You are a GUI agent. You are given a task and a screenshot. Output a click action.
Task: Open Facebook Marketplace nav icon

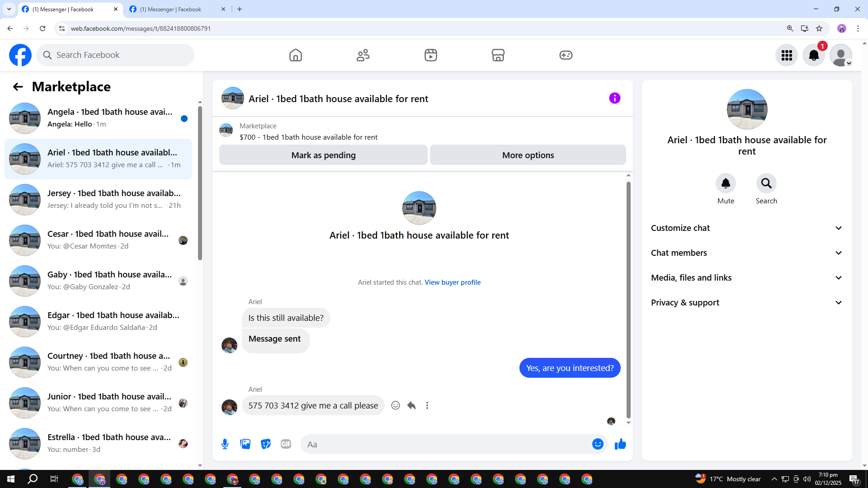[498, 55]
